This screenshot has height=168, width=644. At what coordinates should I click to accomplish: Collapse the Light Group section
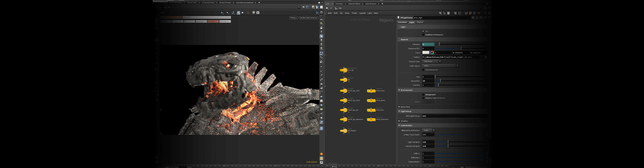click(399, 111)
